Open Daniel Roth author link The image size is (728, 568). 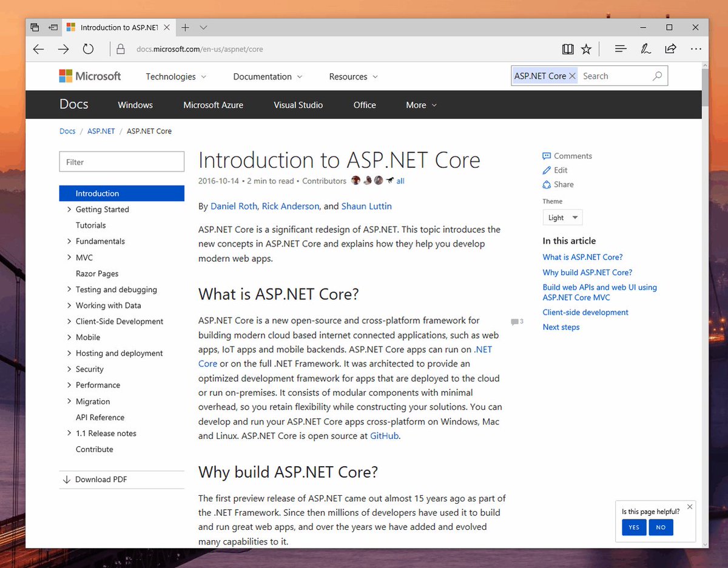coord(234,206)
